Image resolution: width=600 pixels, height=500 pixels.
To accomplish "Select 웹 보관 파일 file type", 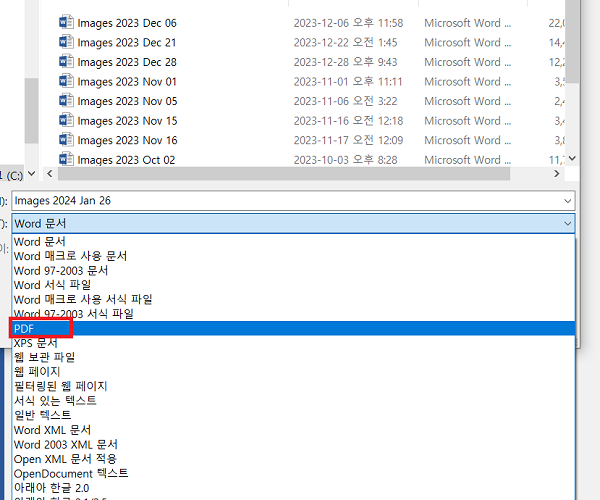I will click(293, 357).
